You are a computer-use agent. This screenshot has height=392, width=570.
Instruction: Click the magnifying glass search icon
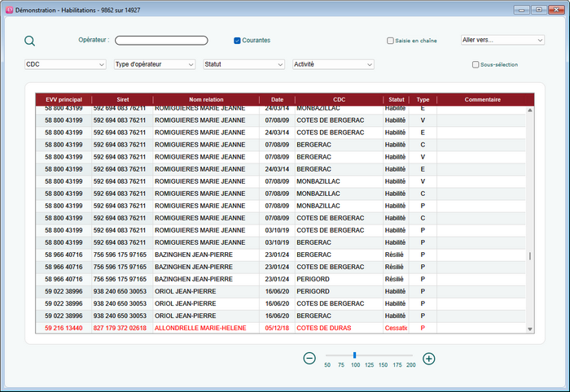(x=30, y=41)
